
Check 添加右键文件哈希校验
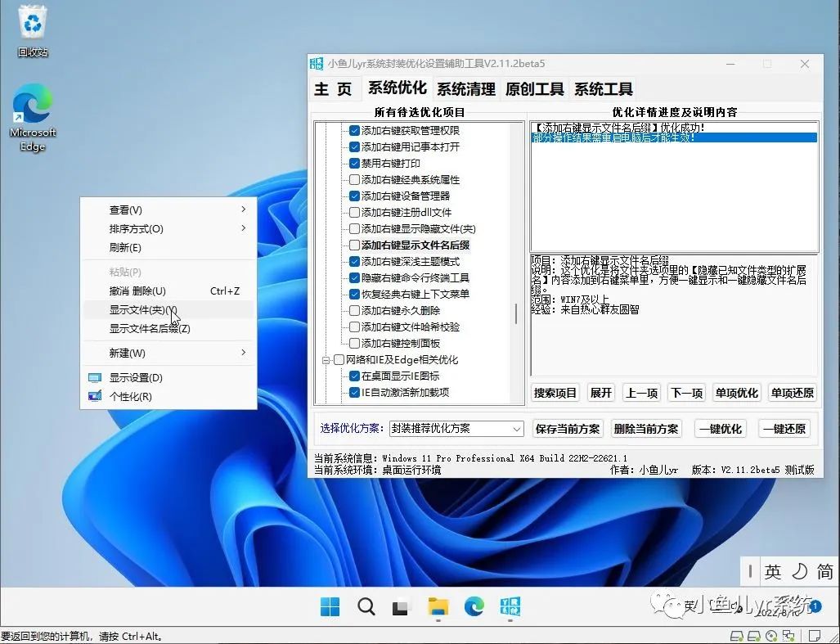(354, 327)
